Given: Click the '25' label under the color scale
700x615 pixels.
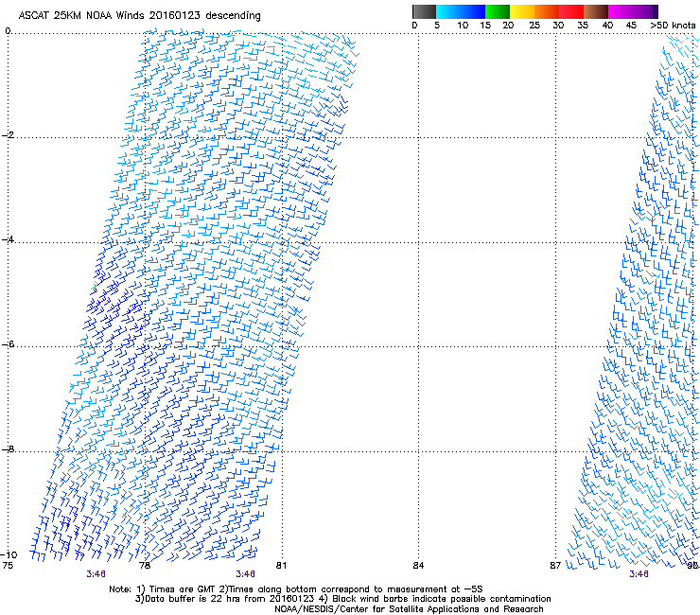Looking at the screenshot, I should 534,26.
